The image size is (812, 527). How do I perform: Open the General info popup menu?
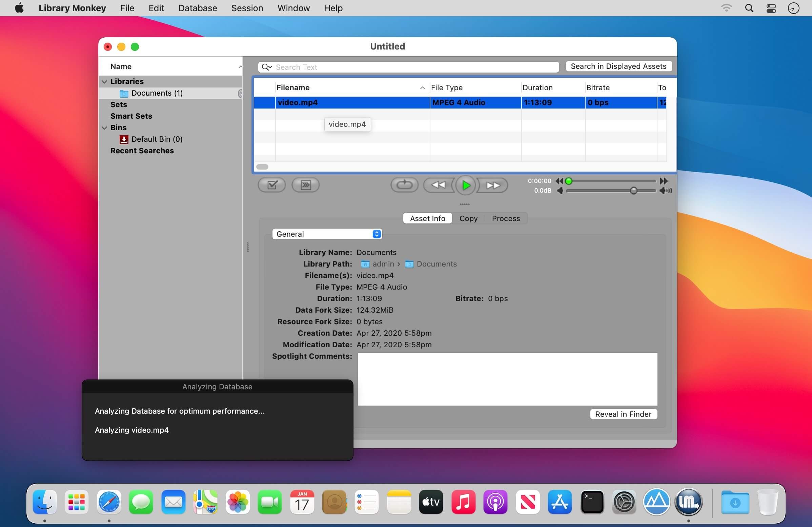click(327, 234)
